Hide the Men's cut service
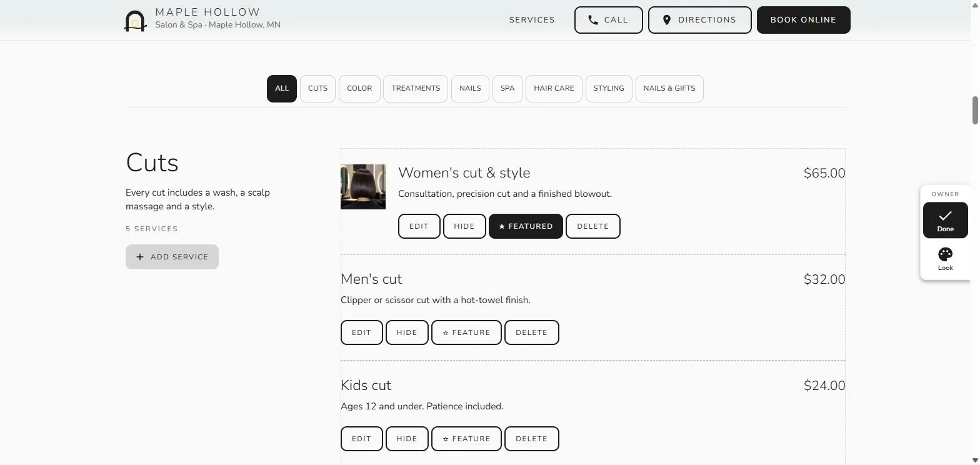The image size is (980, 465). click(407, 332)
